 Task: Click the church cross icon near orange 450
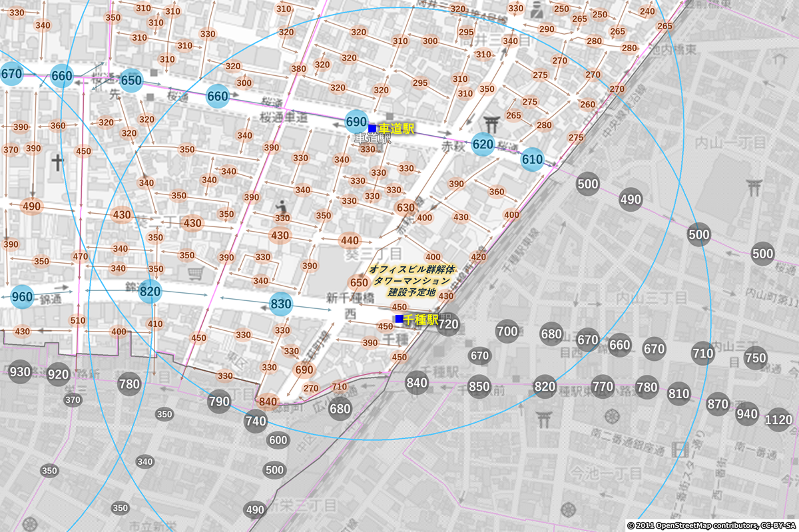(58, 162)
